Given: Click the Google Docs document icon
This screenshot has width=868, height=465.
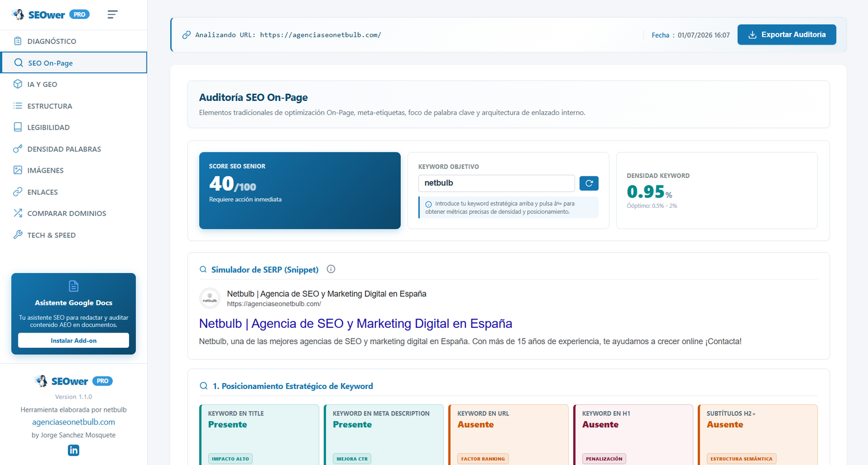Looking at the screenshot, I should pos(74,286).
